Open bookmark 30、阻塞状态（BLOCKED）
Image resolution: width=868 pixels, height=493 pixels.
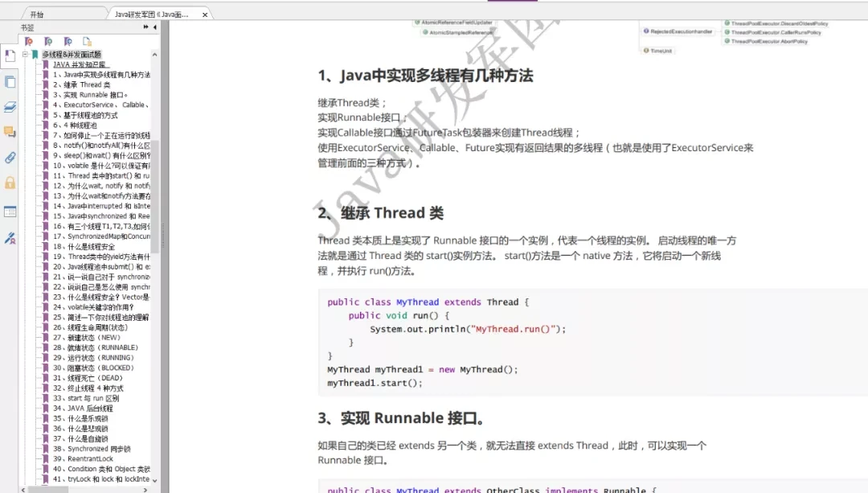point(93,368)
